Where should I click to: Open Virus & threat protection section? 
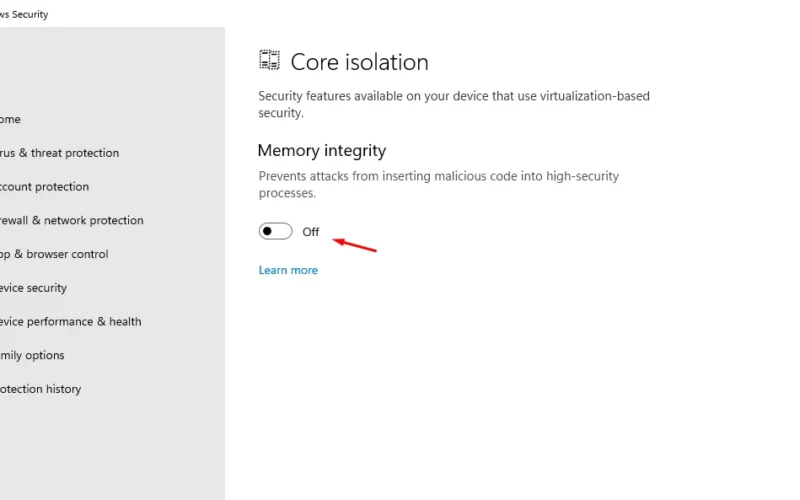click(x=59, y=153)
